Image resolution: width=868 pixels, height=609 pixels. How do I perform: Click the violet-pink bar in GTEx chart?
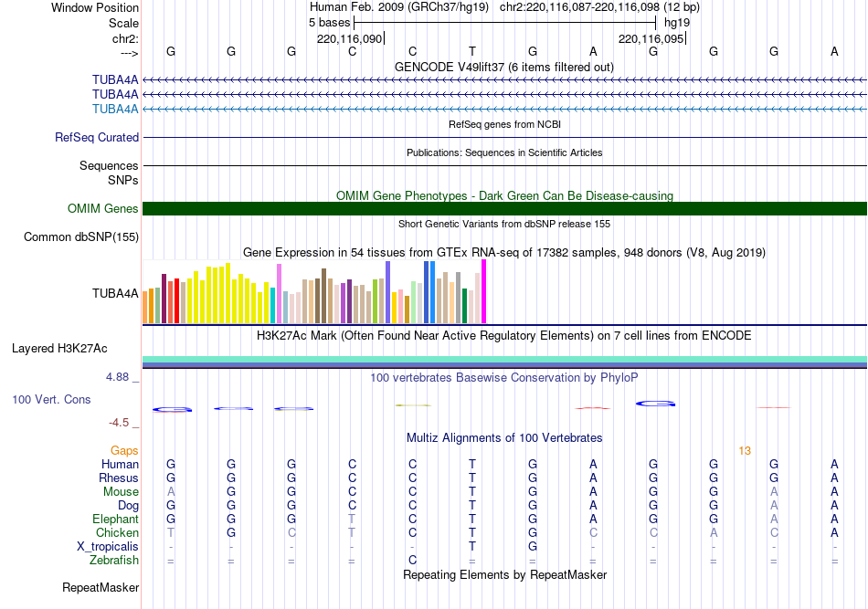point(279,294)
